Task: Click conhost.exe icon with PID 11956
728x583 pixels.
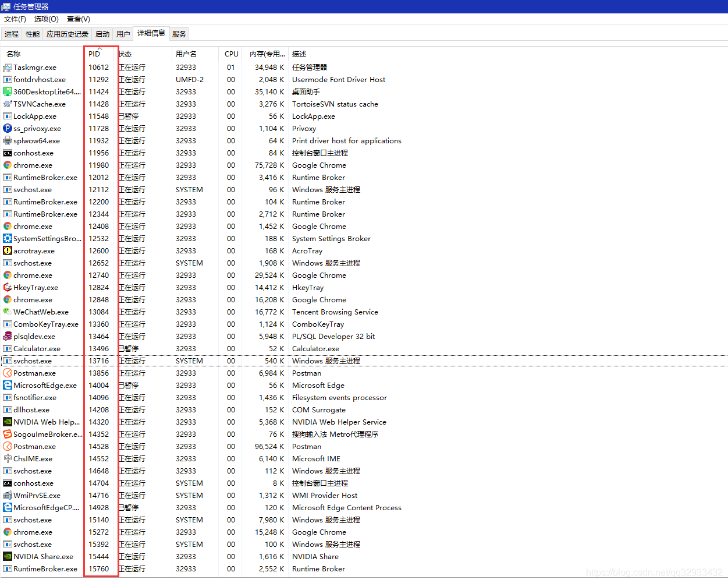Action: 8,153
